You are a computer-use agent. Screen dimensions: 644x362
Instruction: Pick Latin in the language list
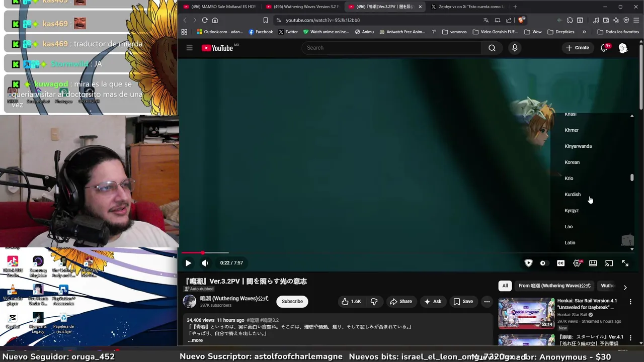point(570,243)
